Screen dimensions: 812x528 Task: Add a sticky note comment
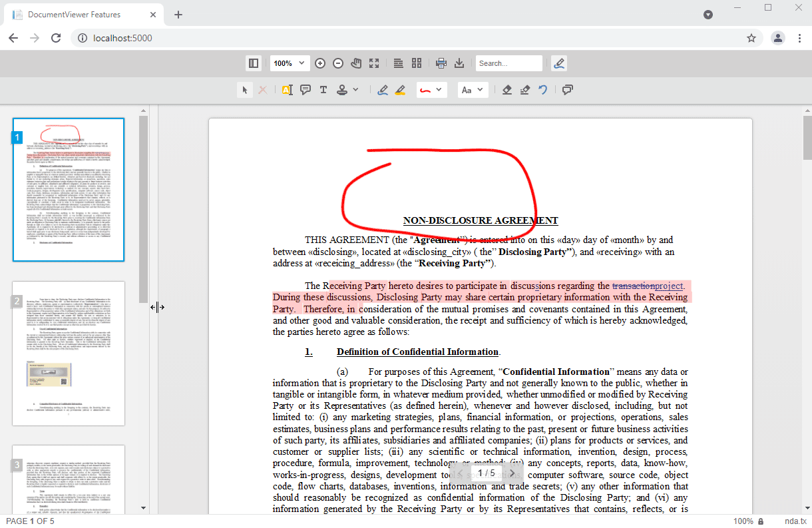coord(305,90)
